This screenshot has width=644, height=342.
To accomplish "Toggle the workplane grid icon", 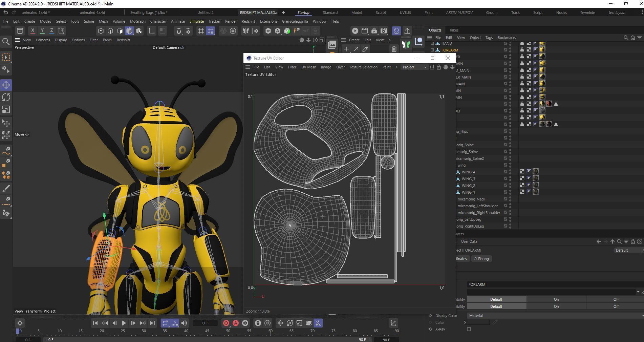I will [201, 31].
